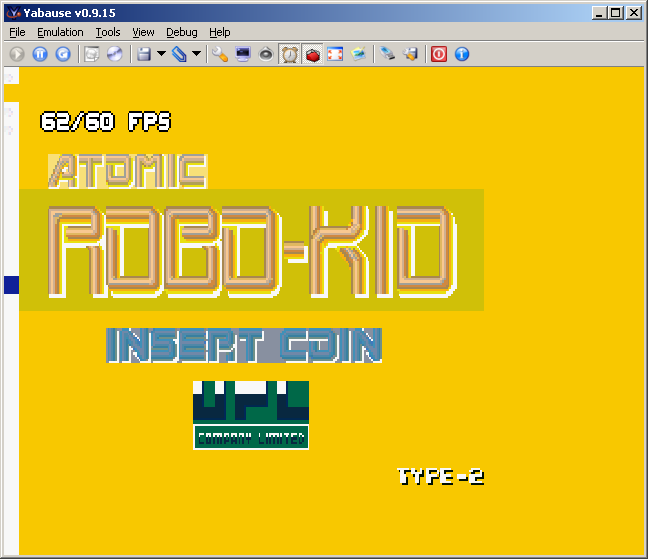Open About with the blue info icon

point(462,54)
